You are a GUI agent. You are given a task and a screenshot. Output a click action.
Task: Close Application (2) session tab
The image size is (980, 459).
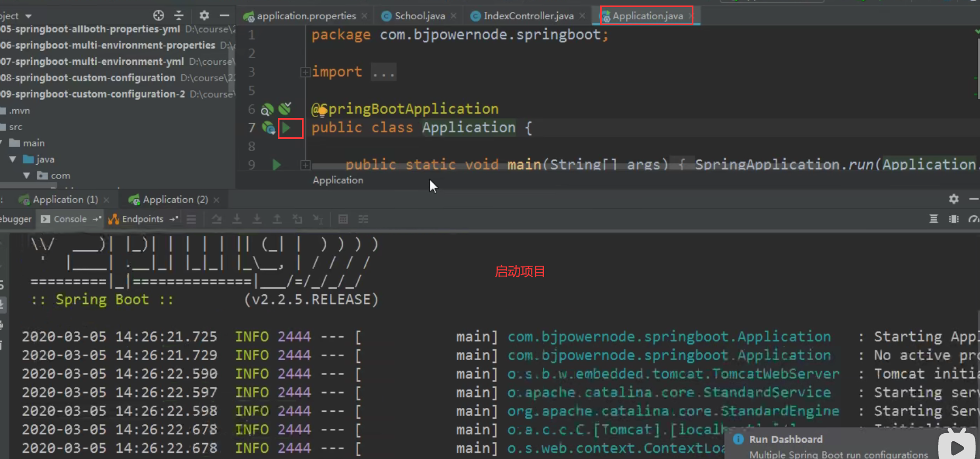coord(216,200)
